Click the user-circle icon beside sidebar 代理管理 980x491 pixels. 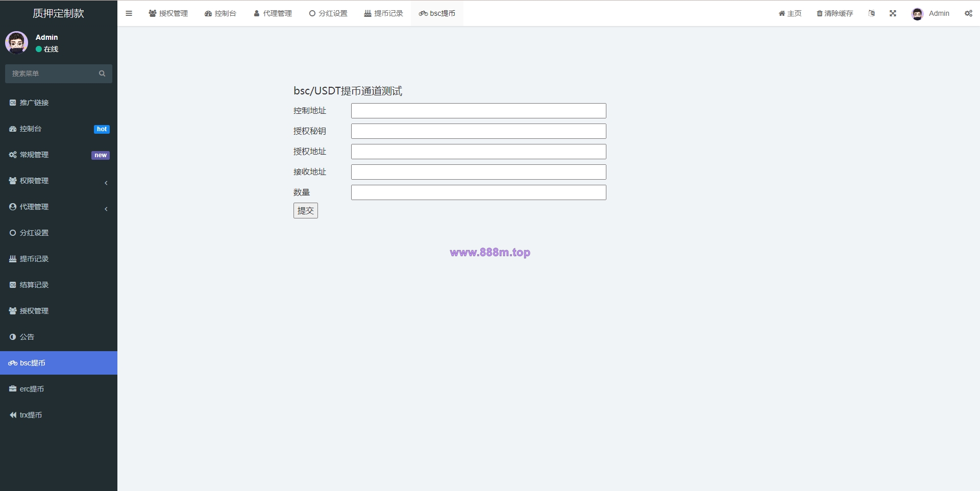[13, 207]
